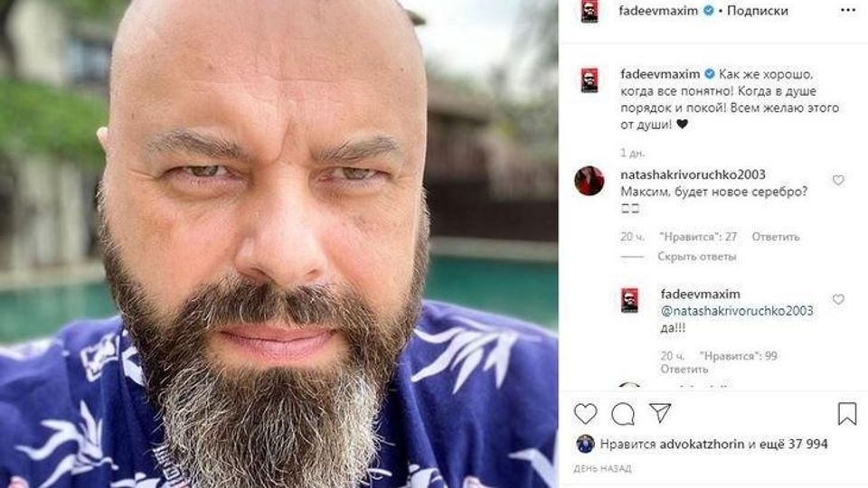This screenshot has height=488, width=868.
Task: Like the post with the heart icon
Action: (x=585, y=413)
